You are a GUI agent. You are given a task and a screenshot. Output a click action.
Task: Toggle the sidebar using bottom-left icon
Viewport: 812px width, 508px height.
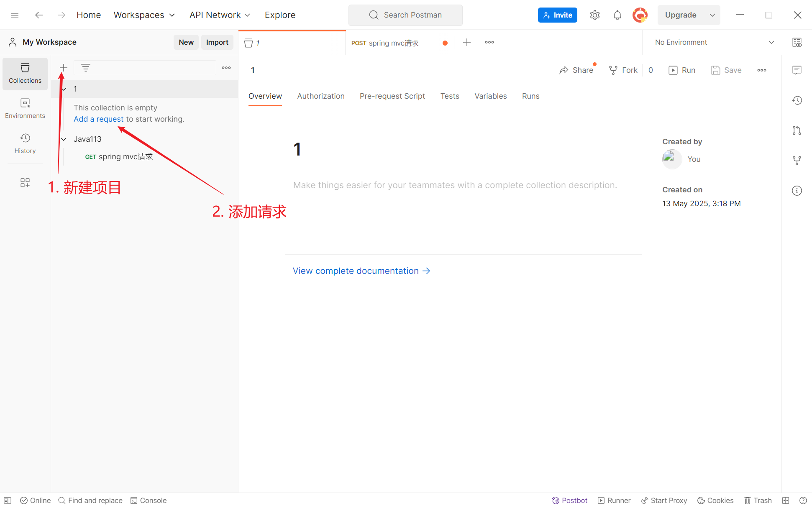[x=8, y=500]
